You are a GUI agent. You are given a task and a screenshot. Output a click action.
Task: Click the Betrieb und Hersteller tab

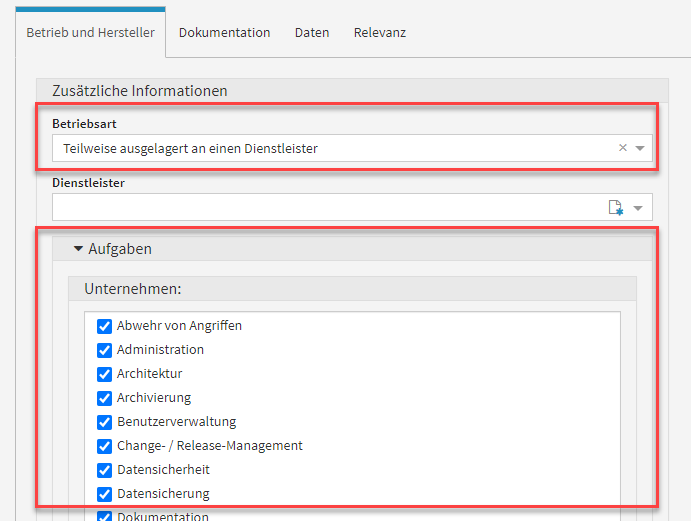[x=90, y=33]
